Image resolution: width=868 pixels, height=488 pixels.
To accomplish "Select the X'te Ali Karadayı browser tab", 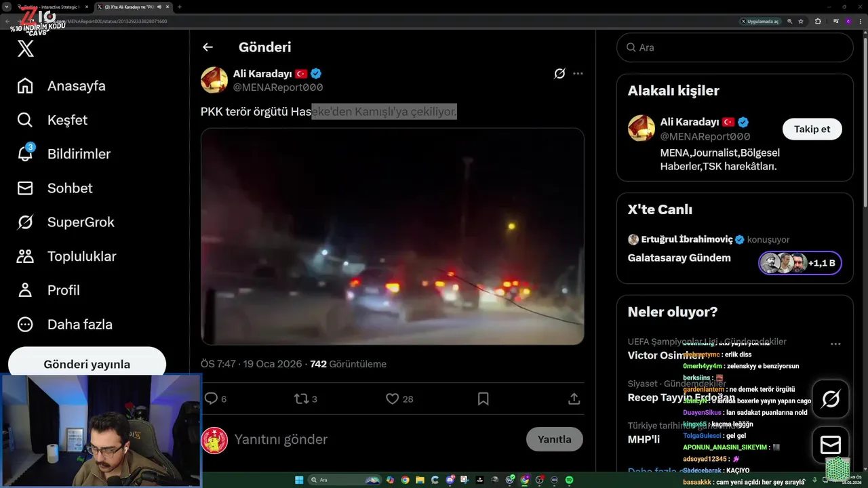I will coord(134,7).
